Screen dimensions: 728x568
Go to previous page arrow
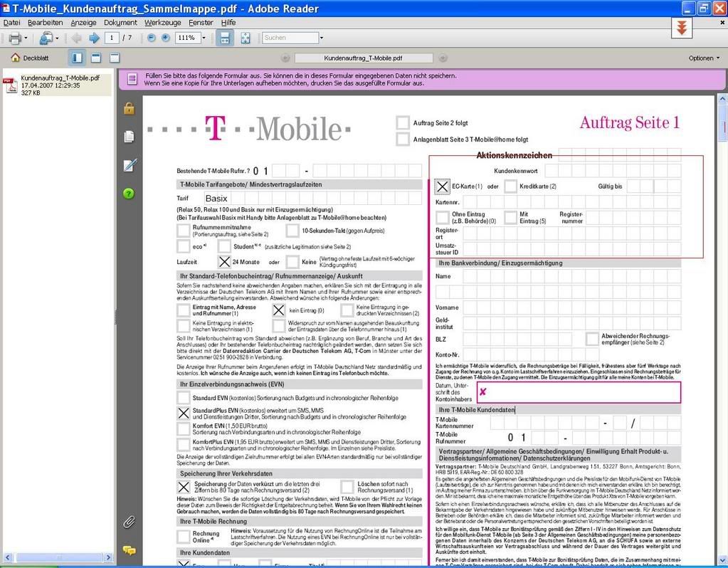[77, 38]
